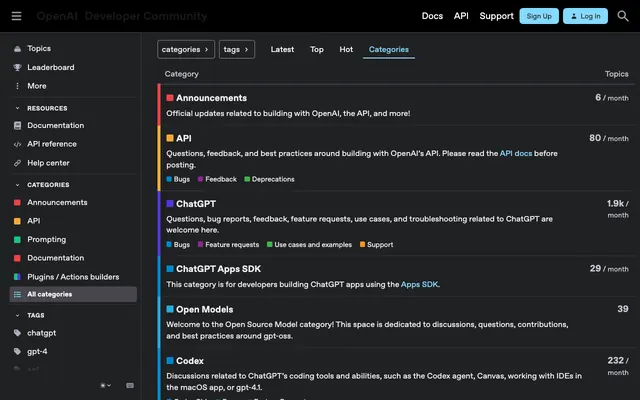Click green square beside Prompting in sidebar

(x=17, y=240)
